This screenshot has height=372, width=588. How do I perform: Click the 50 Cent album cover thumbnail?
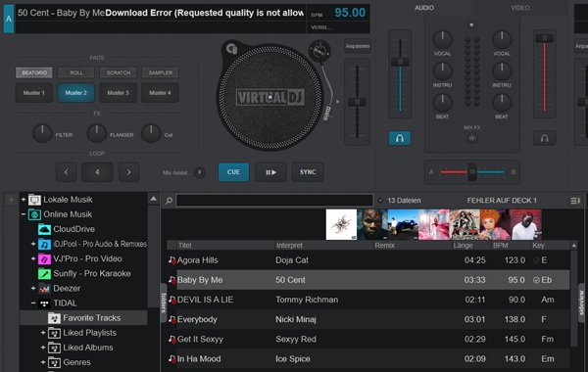pos(372,224)
